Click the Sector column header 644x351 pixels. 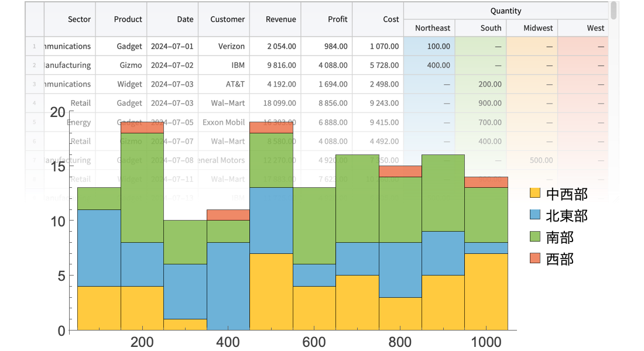(70, 19)
